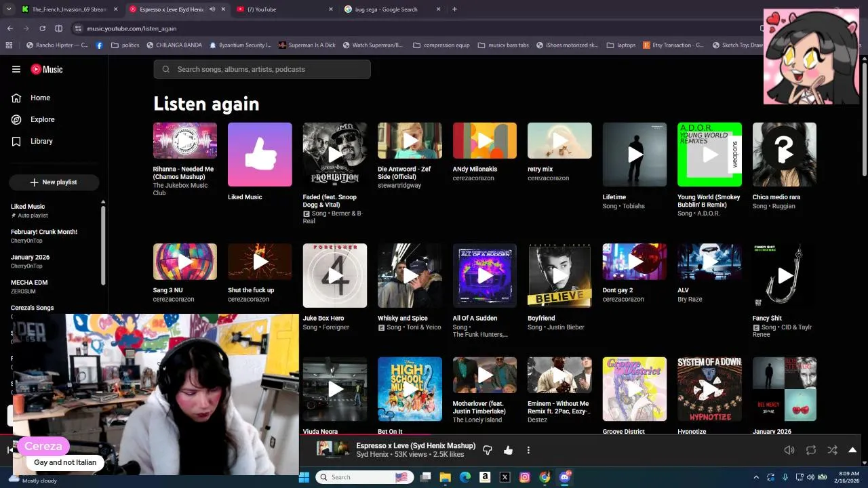
Task: Click the playing song's album art thumbnail
Action: pyautogui.click(x=333, y=449)
